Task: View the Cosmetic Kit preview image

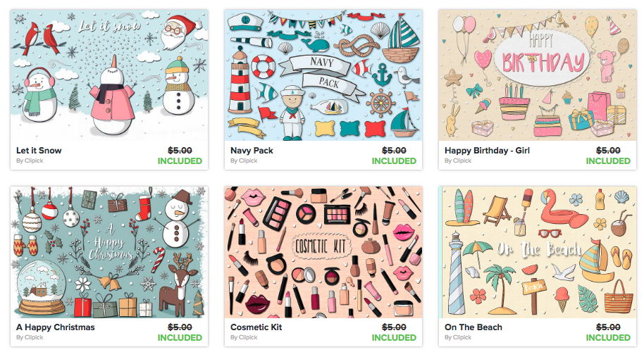Action: [x=323, y=252]
